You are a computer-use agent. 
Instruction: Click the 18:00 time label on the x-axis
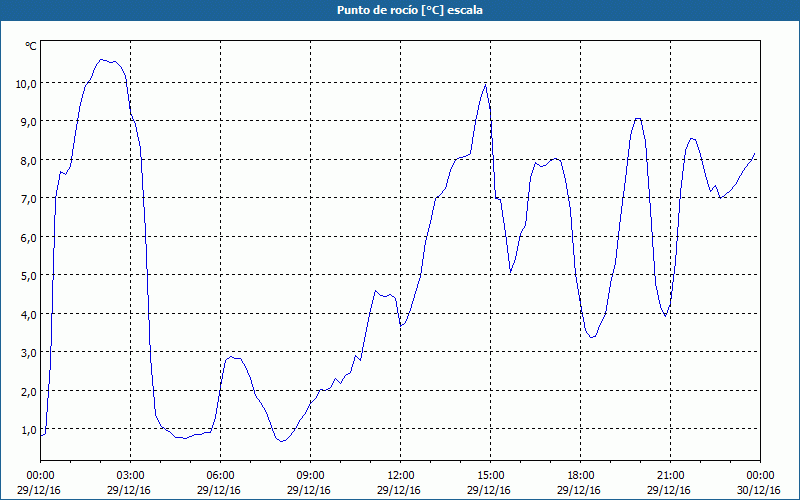(581, 476)
